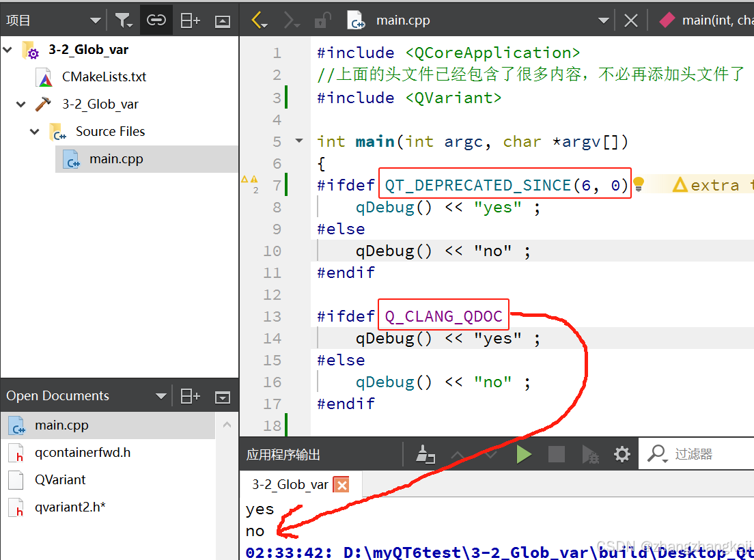Image resolution: width=754 pixels, height=560 pixels.
Task: Close the 3-2_Glob_var output tab
Action: pyautogui.click(x=341, y=485)
